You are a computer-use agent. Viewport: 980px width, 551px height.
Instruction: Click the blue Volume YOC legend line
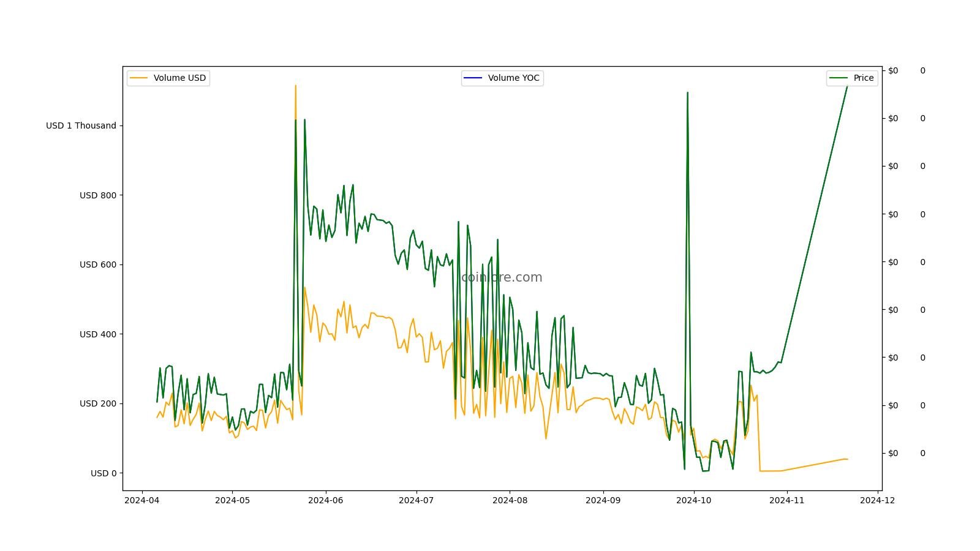(x=473, y=78)
